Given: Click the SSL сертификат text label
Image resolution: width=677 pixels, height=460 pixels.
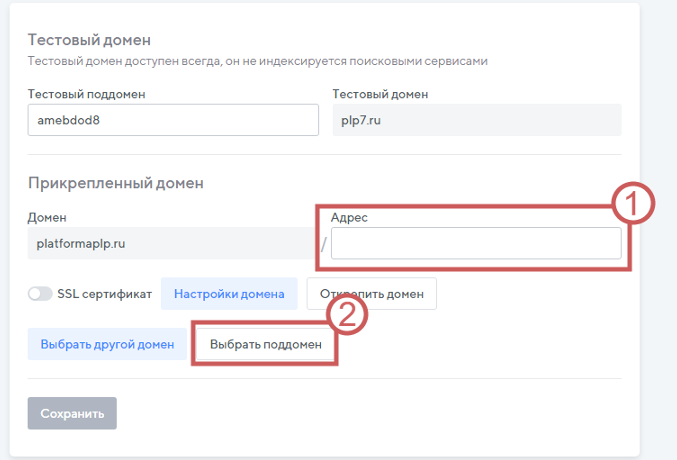Looking at the screenshot, I should pos(104,294).
